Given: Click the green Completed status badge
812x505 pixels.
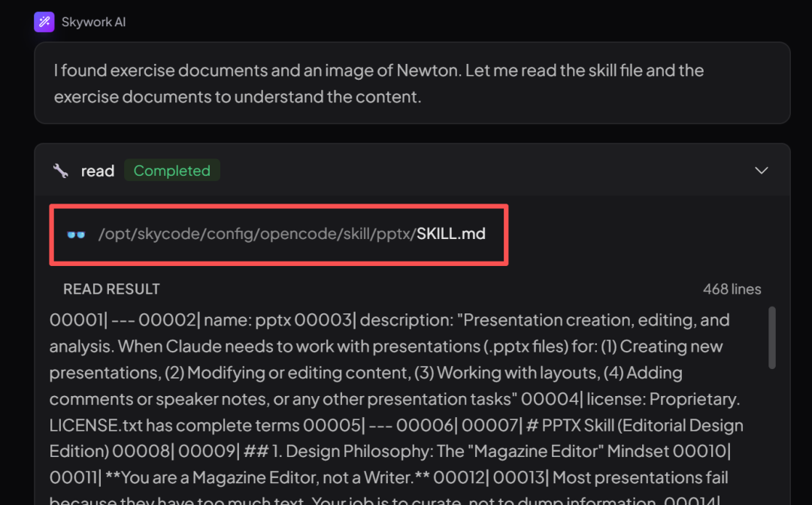Looking at the screenshot, I should pyautogui.click(x=171, y=171).
